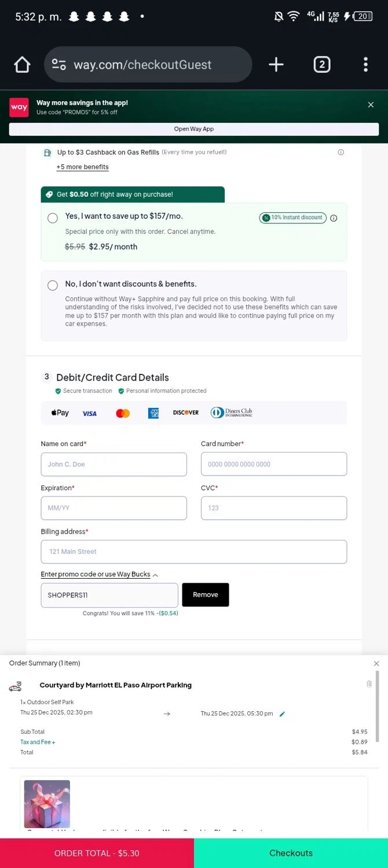
Task: Edit the checkout time with pencil icon
Action: [282, 714]
